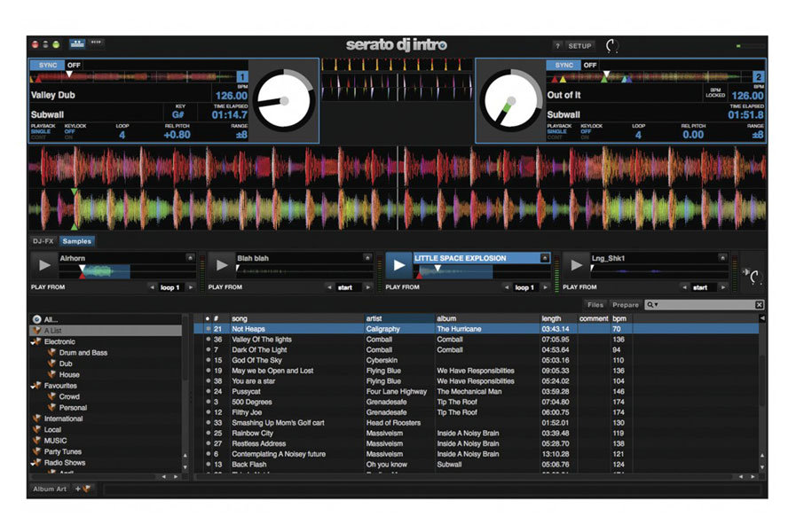Screen dimensions: 796x532
Task: Play the LITTLE SPACE EXPLOSION sample
Action: (398, 264)
